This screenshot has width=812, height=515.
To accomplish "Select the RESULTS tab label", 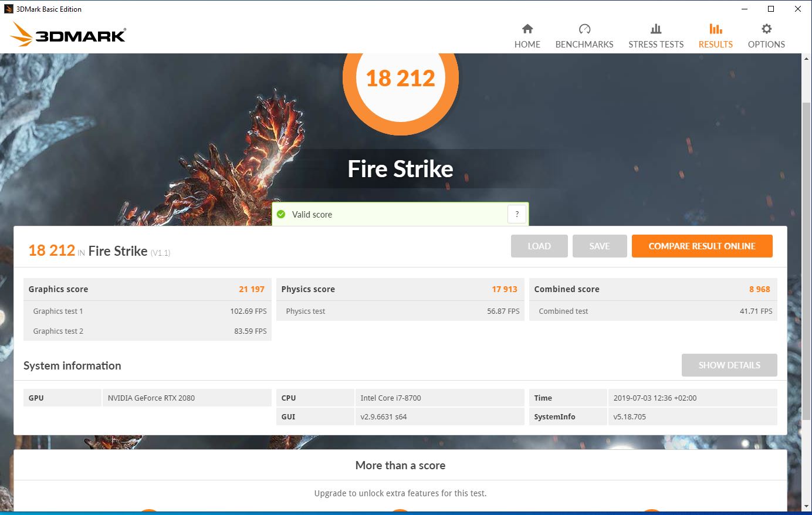I will [x=716, y=45].
